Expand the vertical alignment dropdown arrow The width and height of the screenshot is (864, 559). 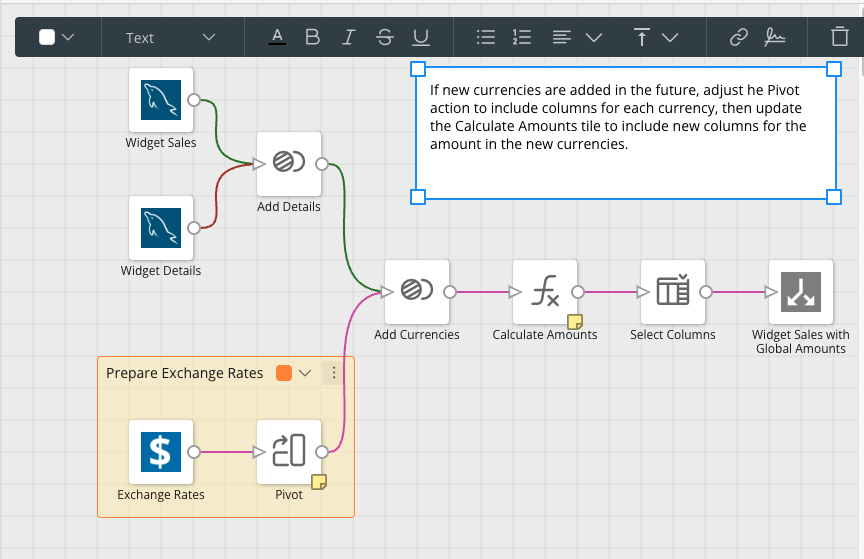tap(669, 37)
